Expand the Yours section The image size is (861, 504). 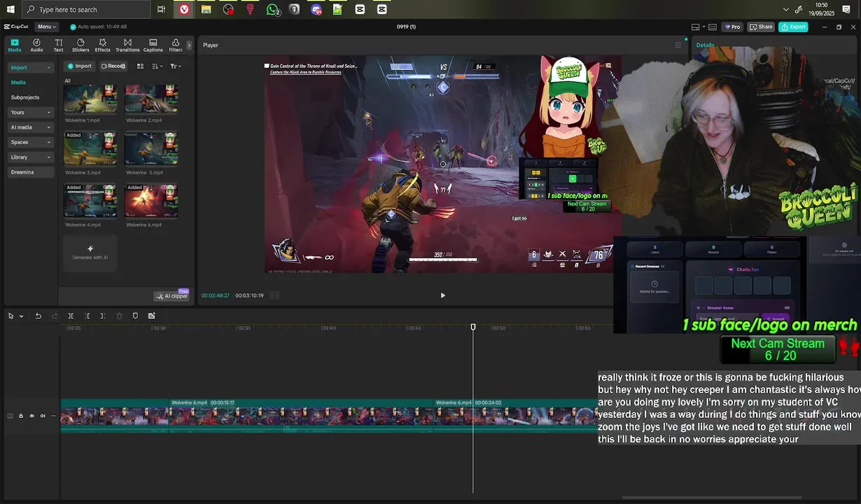[x=30, y=112]
